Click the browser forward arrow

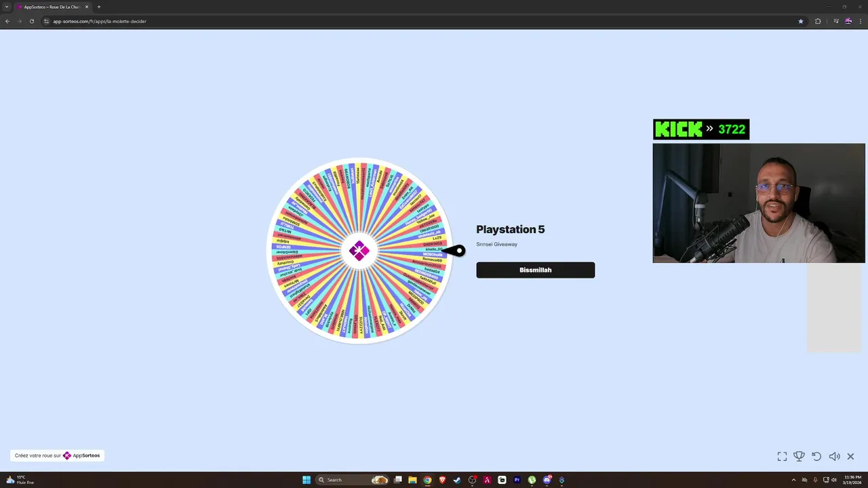click(20, 21)
